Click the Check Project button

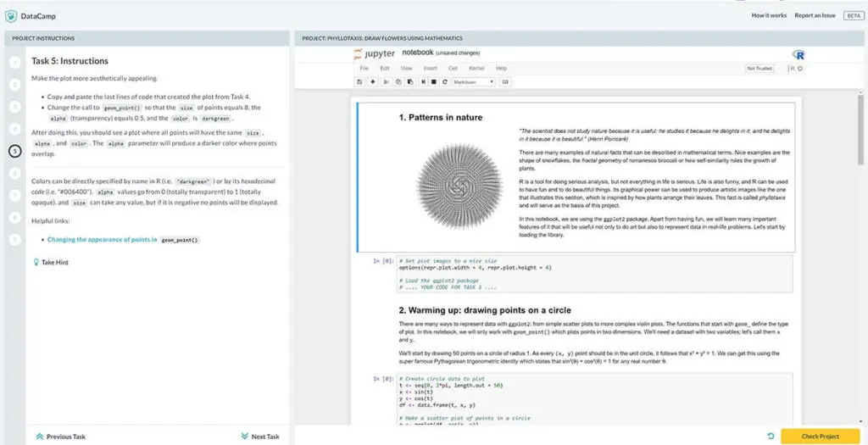coord(821,437)
